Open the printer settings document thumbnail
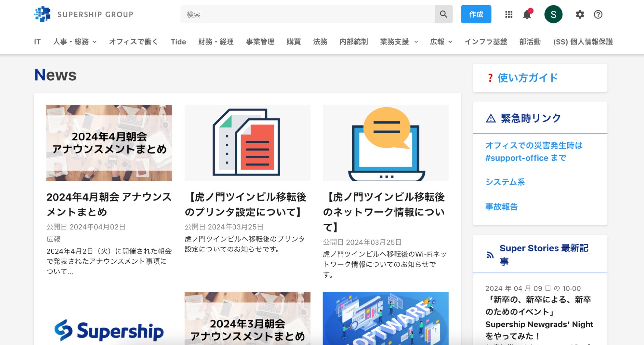 click(x=247, y=143)
